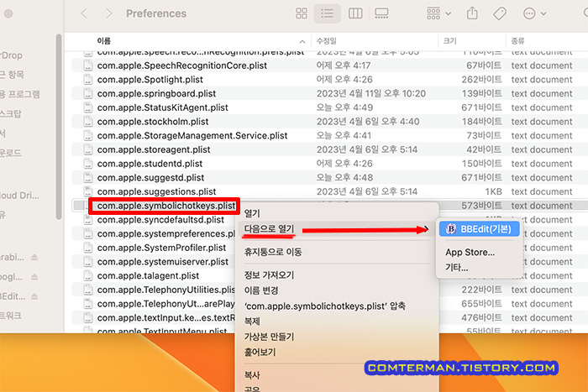This screenshot has width=588, height=392.
Task: Select com.apple.SystemProfiler.plist file
Action: (x=161, y=248)
